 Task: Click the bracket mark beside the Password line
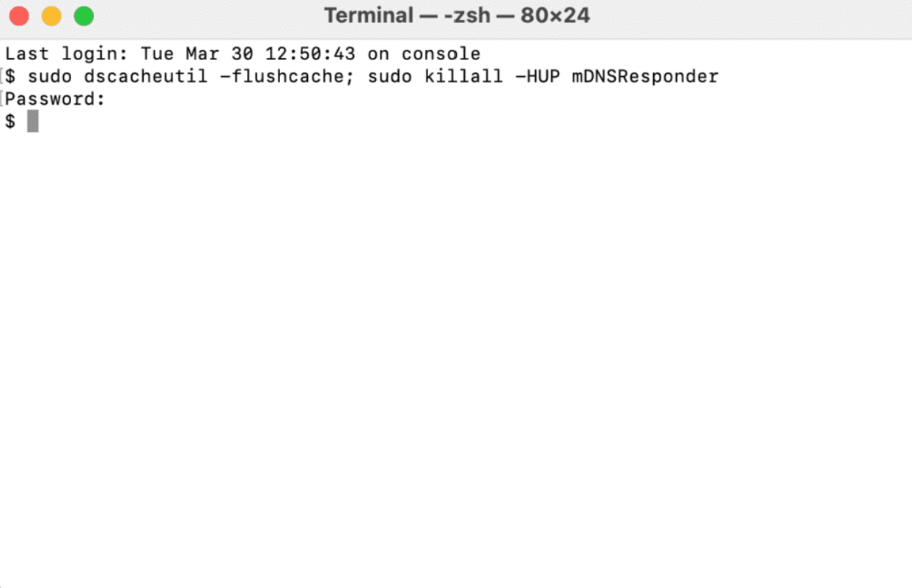click(x=2, y=99)
